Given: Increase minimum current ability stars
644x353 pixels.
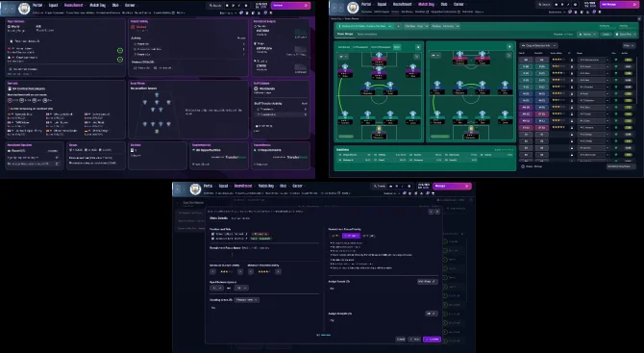Looking at the screenshot, I should (240, 271).
